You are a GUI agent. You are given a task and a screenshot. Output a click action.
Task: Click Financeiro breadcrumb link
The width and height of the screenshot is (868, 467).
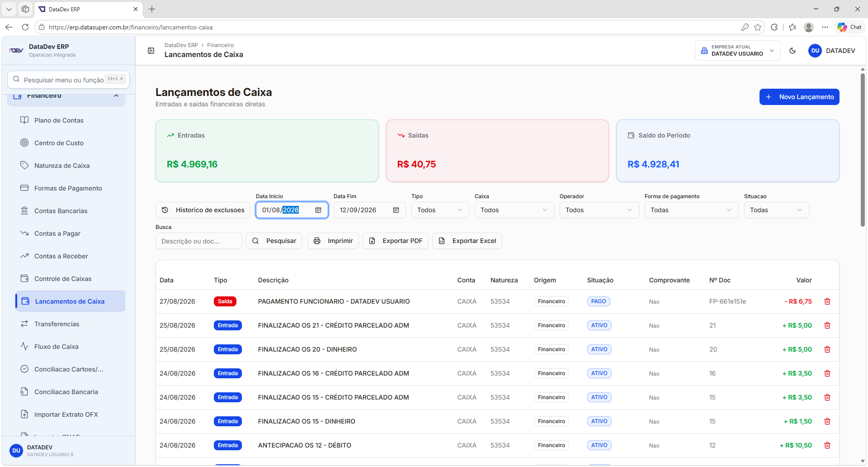pos(221,45)
